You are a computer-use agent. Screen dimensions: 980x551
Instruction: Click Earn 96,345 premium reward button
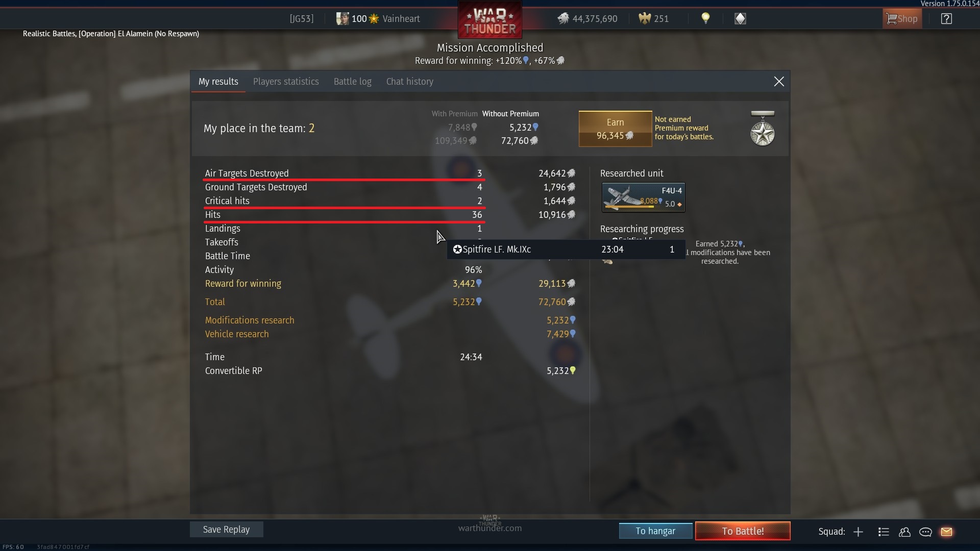[615, 129]
